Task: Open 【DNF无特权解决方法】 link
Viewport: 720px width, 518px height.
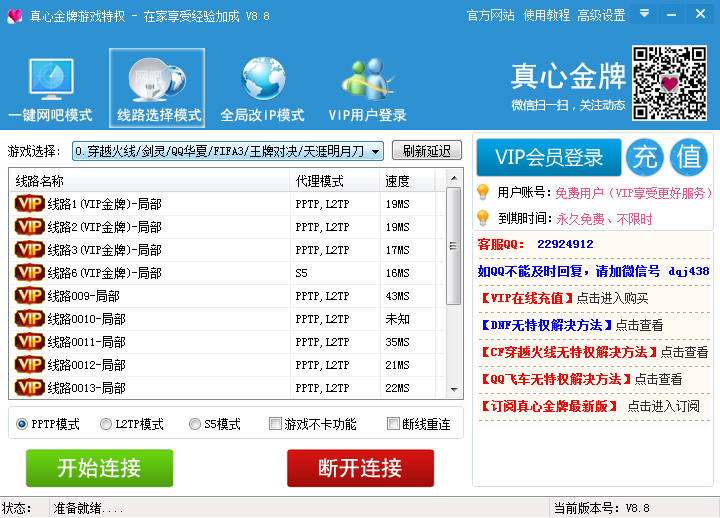Action: pyautogui.click(x=571, y=325)
